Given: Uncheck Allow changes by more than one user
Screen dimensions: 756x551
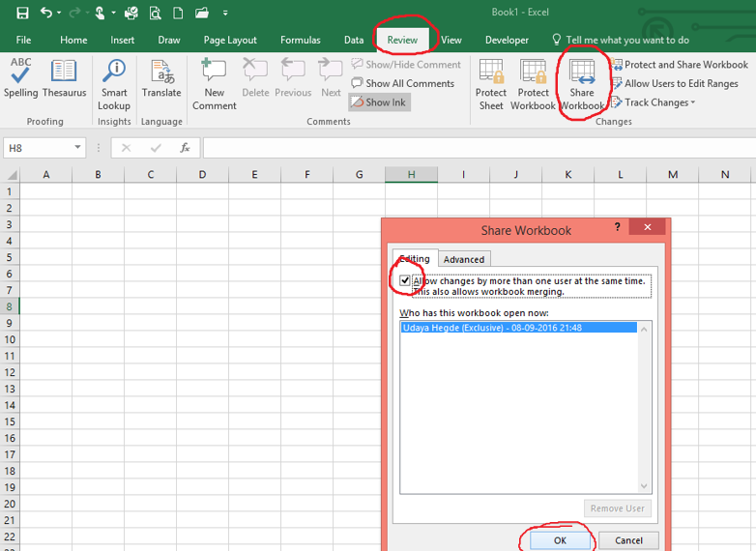Looking at the screenshot, I should 405,281.
